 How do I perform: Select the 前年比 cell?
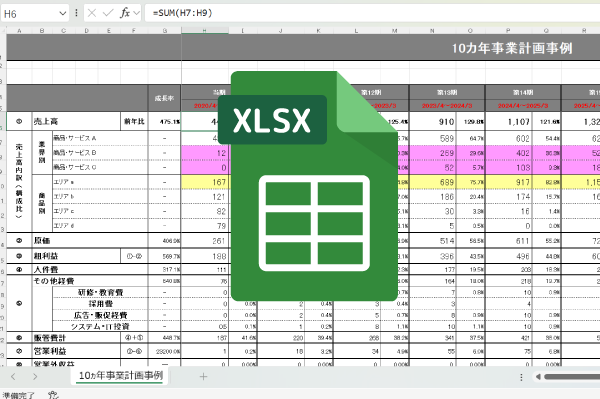tap(134, 122)
